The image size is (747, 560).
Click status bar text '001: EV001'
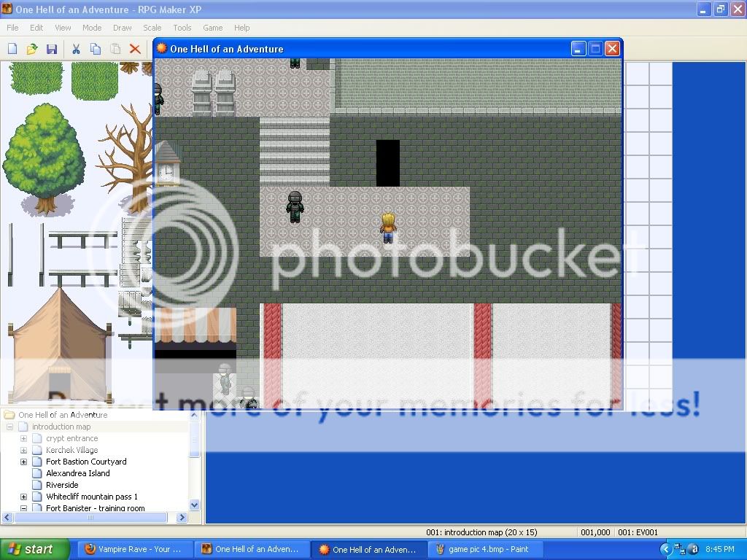coord(638,532)
